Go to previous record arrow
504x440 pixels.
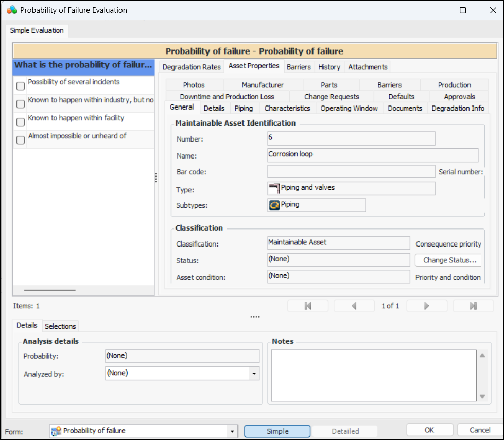[x=354, y=306]
